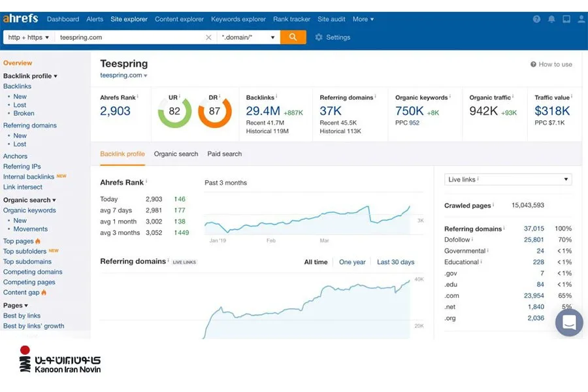Click the orange search button
The width and height of the screenshot is (588, 392).
(x=293, y=37)
